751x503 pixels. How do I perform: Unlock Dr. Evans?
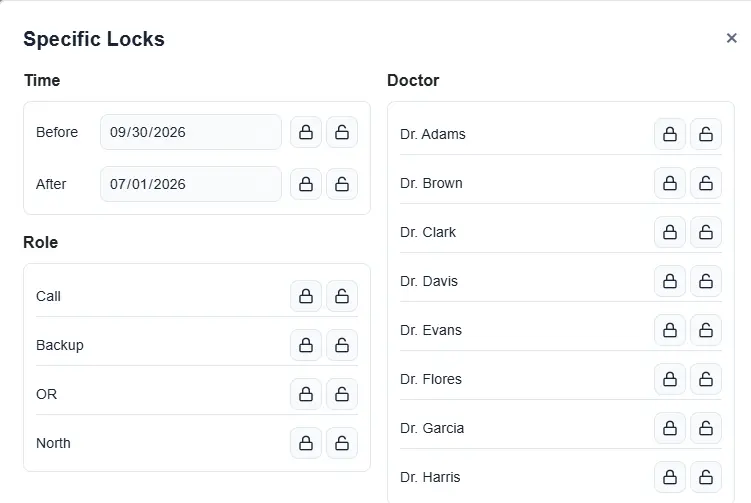(x=706, y=330)
